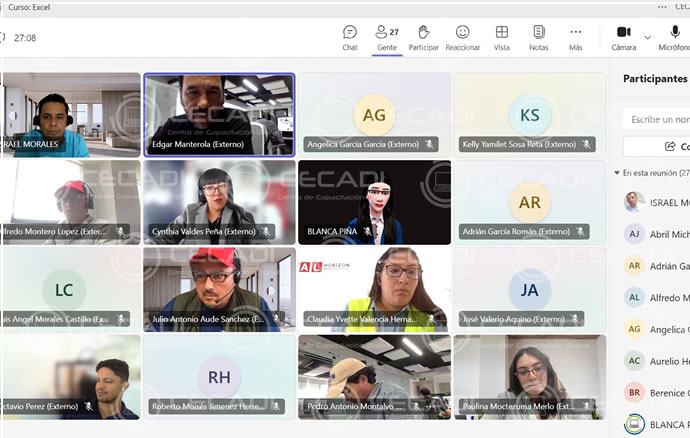Click muted mic icon on Roberto Moisés tile
Image resolution: width=690 pixels, height=438 pixels.
275,406
